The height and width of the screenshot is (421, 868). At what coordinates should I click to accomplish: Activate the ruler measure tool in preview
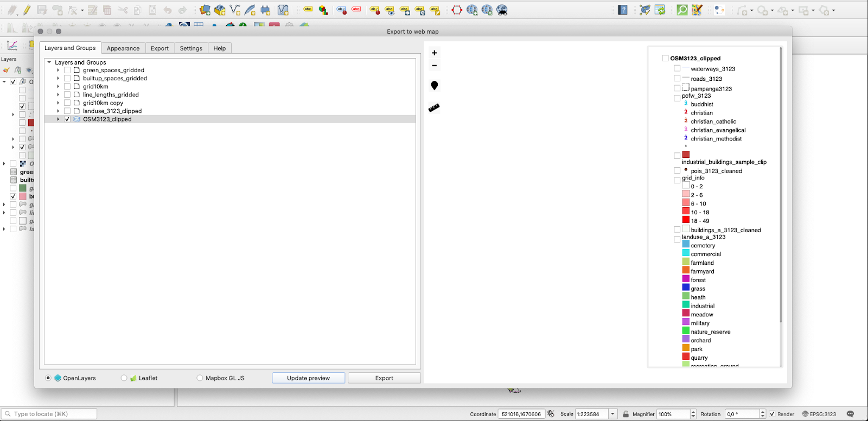434,107
